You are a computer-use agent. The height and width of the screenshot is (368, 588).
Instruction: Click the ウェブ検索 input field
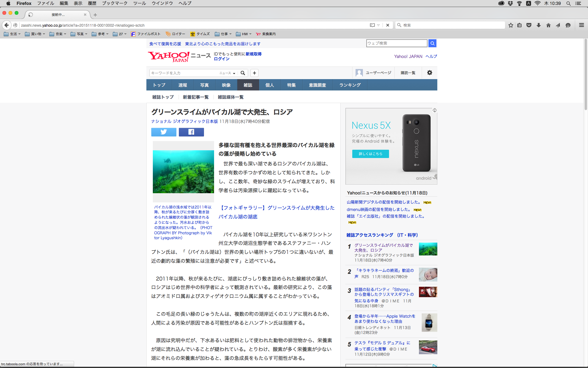(397, 43)
